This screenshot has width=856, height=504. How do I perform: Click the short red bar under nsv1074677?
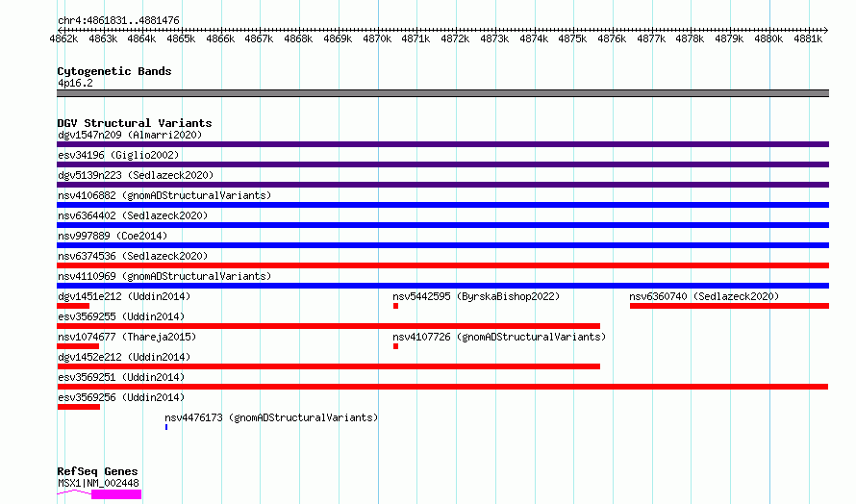coord(78,346)
